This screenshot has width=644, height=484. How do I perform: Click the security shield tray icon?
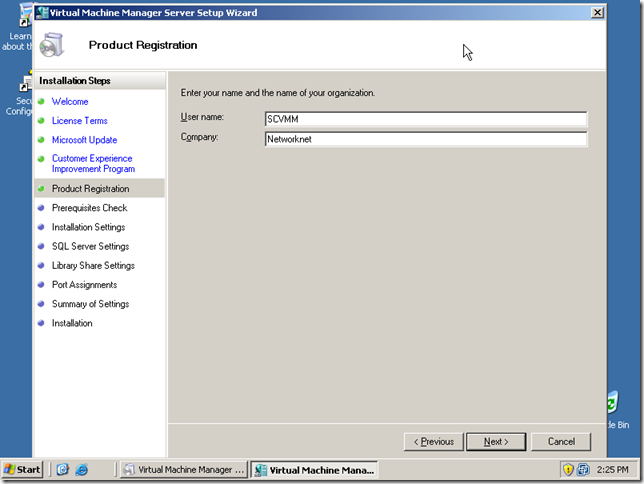coord(568,469)
